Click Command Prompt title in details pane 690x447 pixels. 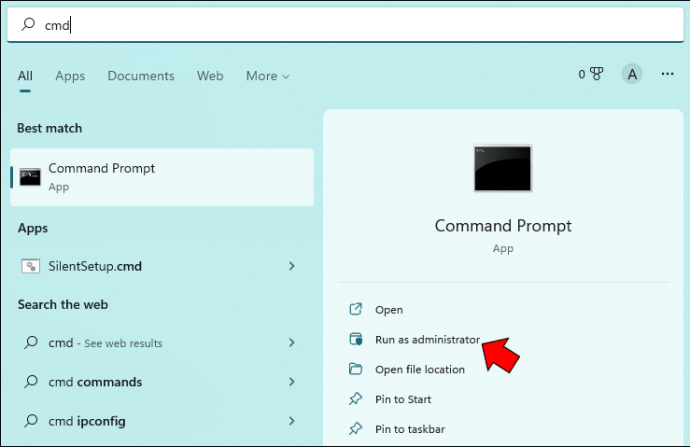[x=503, y=226]
